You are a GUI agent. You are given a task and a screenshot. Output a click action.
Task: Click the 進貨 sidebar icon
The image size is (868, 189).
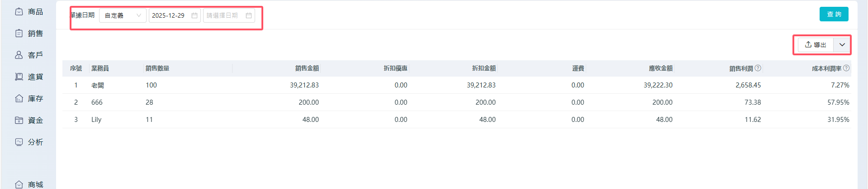pyautogui.click(x=19, y=77)
